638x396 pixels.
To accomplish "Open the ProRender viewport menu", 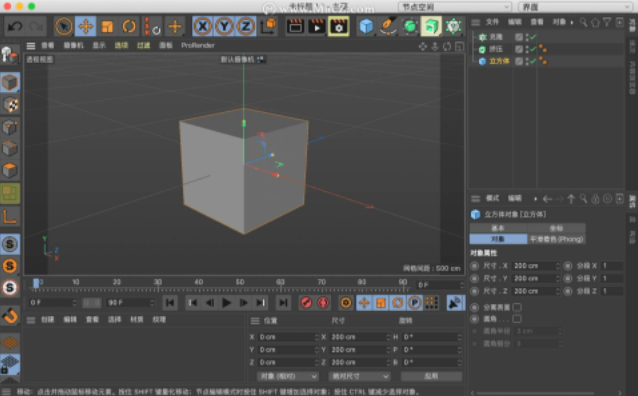I will pos(198,46).
